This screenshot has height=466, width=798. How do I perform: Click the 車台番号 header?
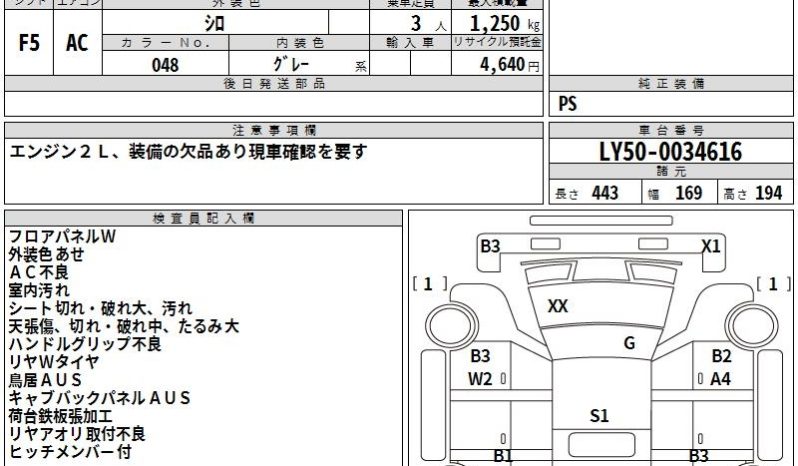click(671, 131)
